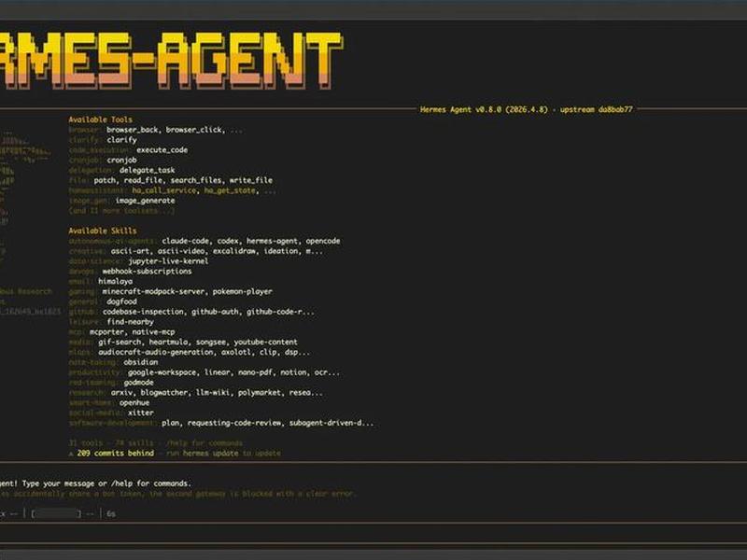Click the truncated 'subagent-driven-d...' skill
747x560 pixels.
click(331, 423)
